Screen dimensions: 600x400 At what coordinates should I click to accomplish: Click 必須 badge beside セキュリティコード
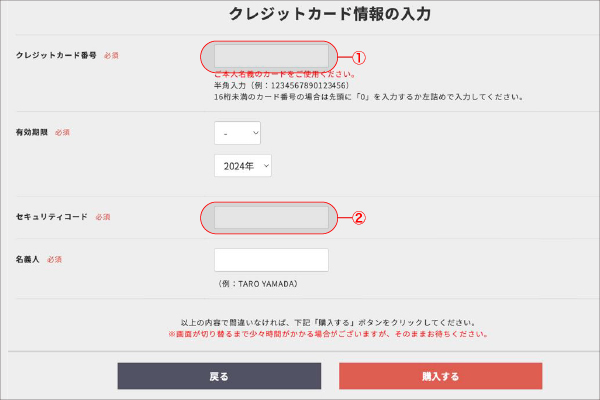pos(103,216)
